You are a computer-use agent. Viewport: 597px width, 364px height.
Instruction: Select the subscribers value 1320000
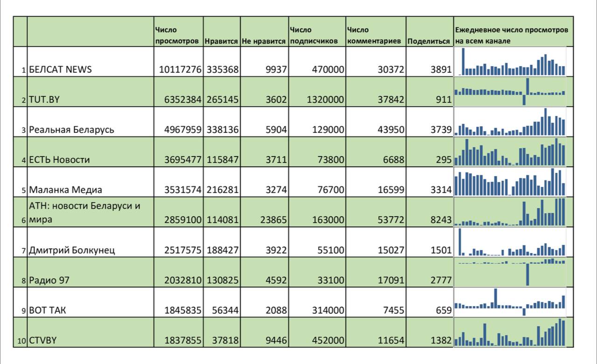coord(326,100)
